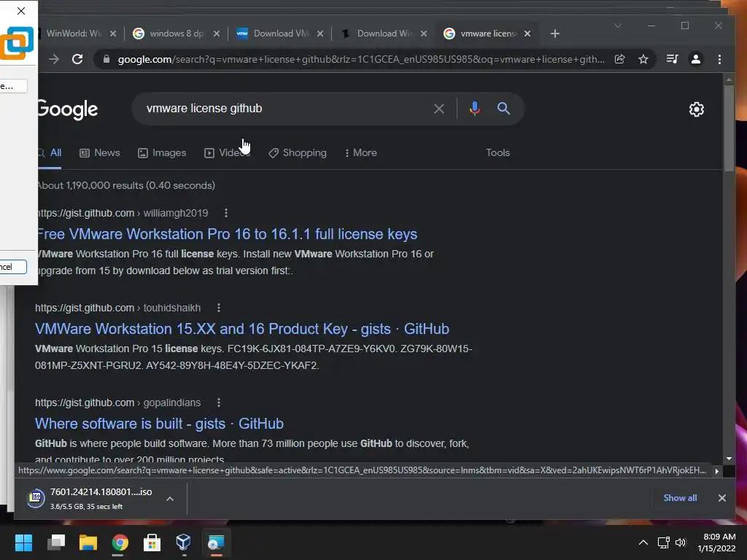
Task: Open VirtualBox from taskbar
Action: (x=183, y=542)
